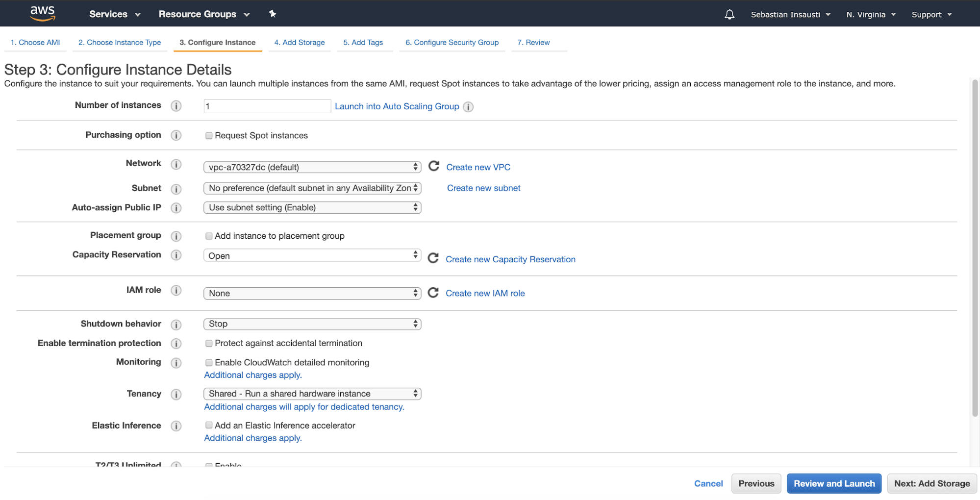Image resolution: width=980 pixels, height=500 pixels.
Task: Refresh the Network VPC list
Action: [434, 166]
